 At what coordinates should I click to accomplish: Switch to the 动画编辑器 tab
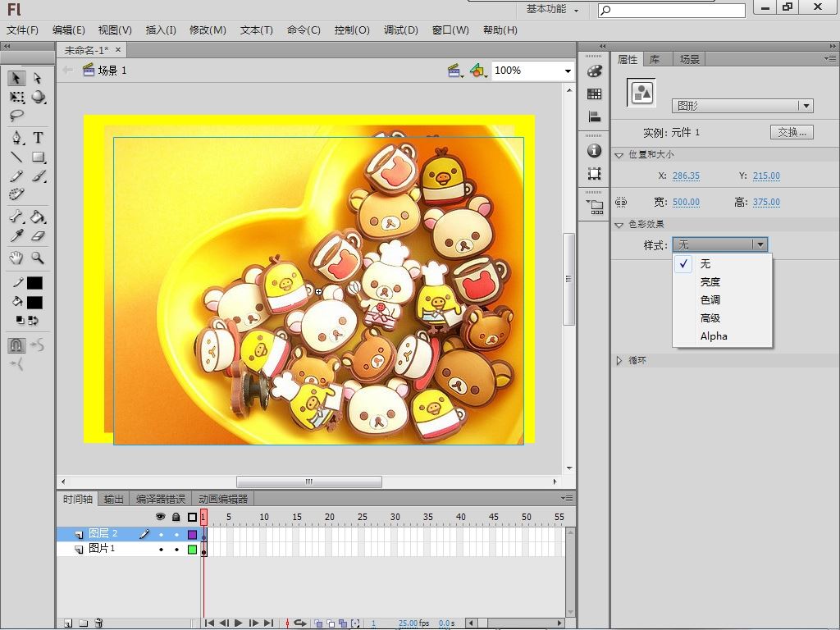tap(223, 500)
